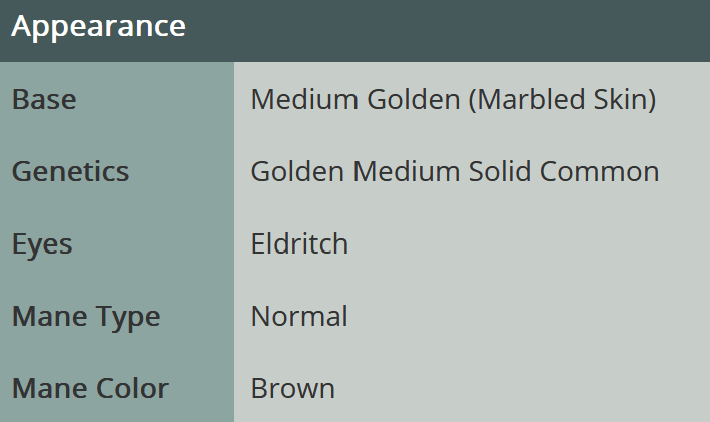Click the word Type in Mane Type label

tap(126, 317)
